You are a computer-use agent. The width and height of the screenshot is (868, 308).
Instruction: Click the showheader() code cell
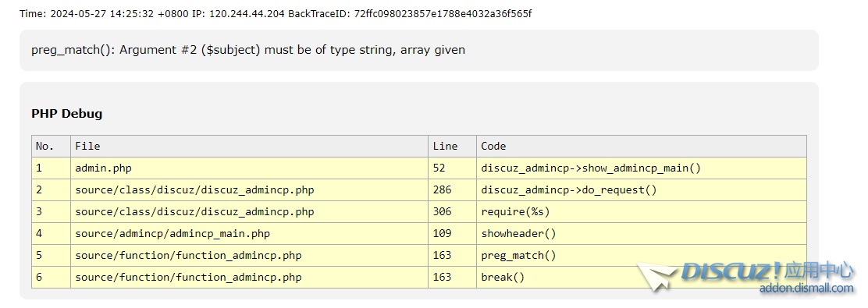(641, 233)
